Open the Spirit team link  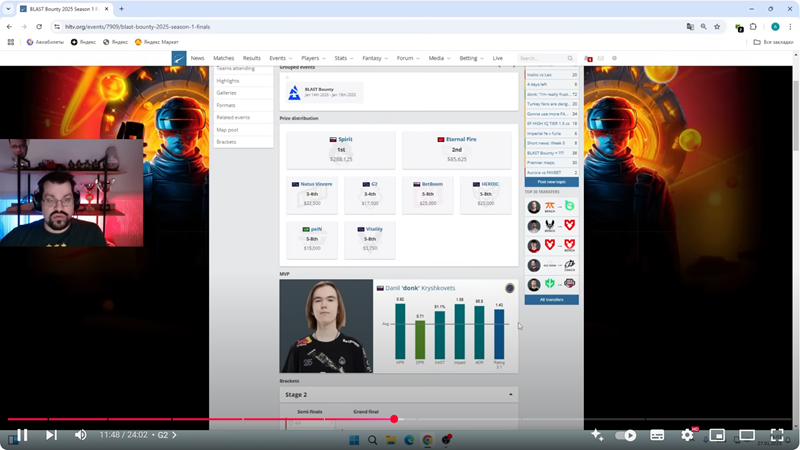click(345, 139)
